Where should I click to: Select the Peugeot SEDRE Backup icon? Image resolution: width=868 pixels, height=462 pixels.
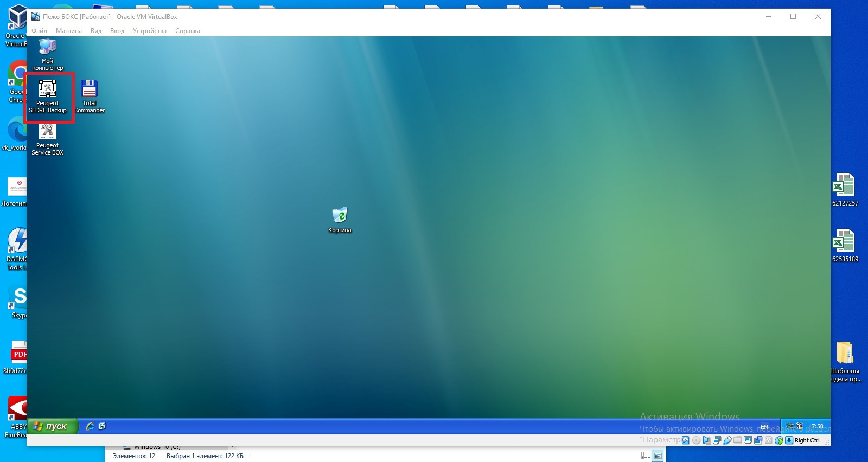tap(48, 97)
